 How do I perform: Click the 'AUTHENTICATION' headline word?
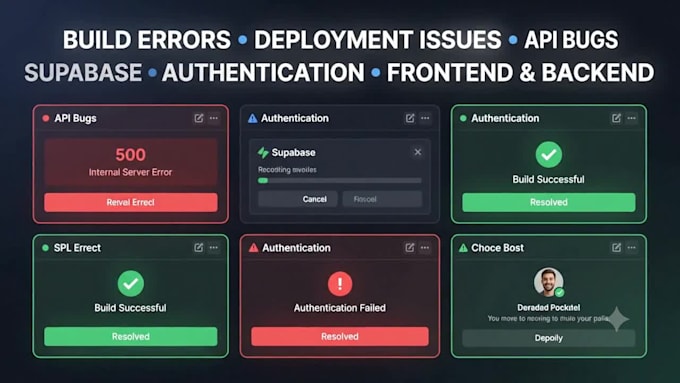263,72
